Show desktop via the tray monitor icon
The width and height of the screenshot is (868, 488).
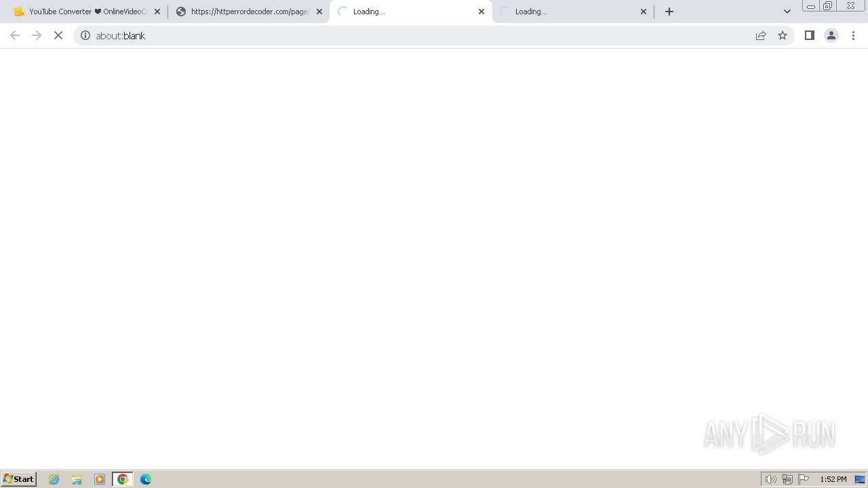(x=860, y=479)
